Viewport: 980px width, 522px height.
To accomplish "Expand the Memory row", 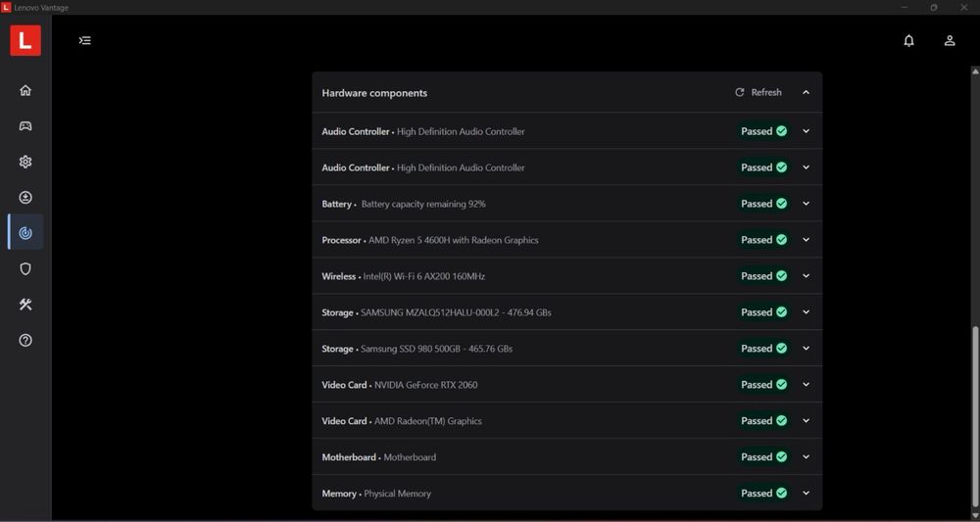I will click(806, 494).
